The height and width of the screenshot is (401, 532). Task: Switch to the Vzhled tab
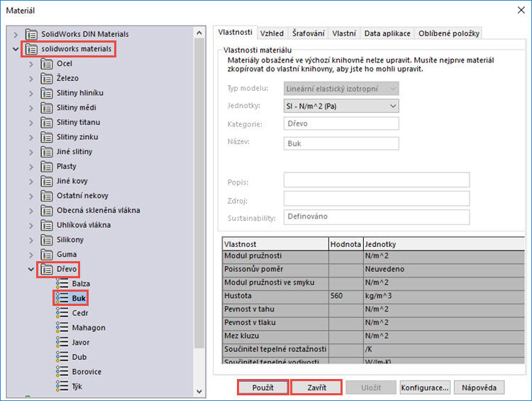pos(272,33)
